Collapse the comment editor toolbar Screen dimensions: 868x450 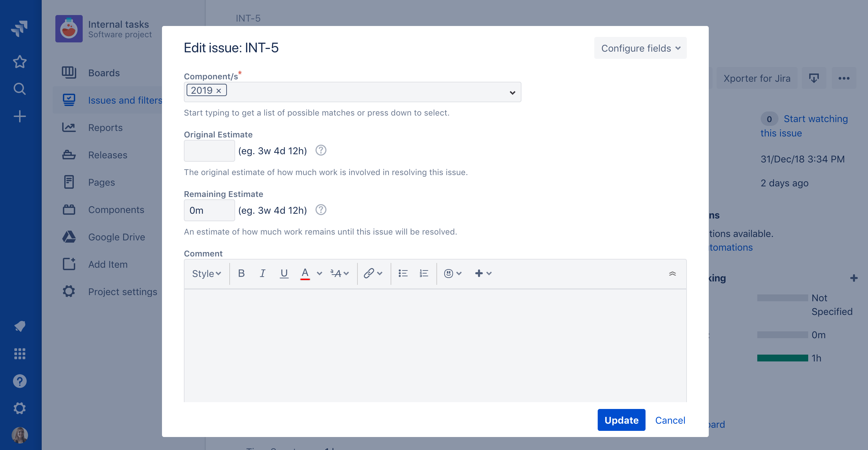672,273
